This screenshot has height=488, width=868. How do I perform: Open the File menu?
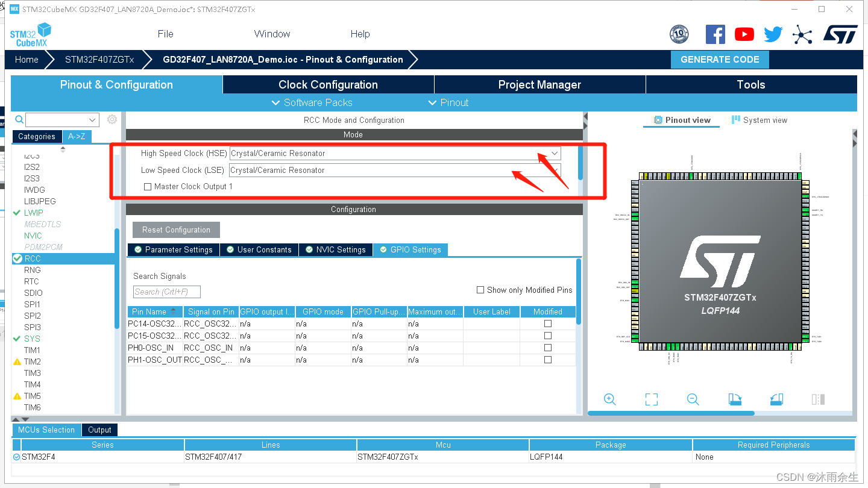[x=165, y=34]
